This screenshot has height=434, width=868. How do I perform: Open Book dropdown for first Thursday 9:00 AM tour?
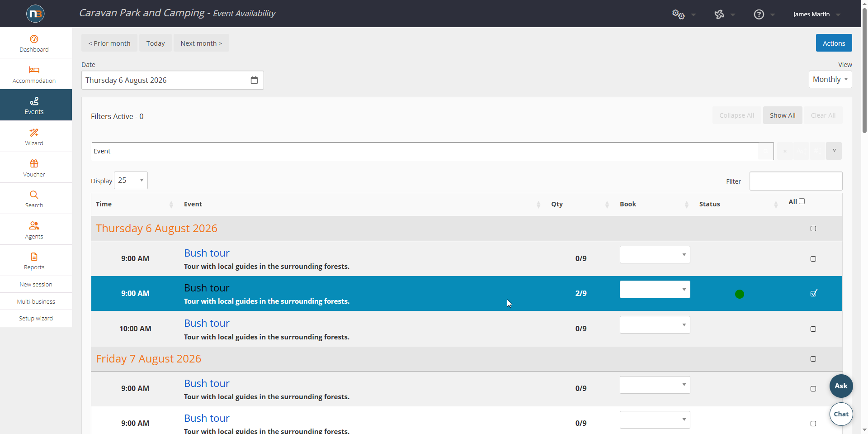(x=655, y=255)
